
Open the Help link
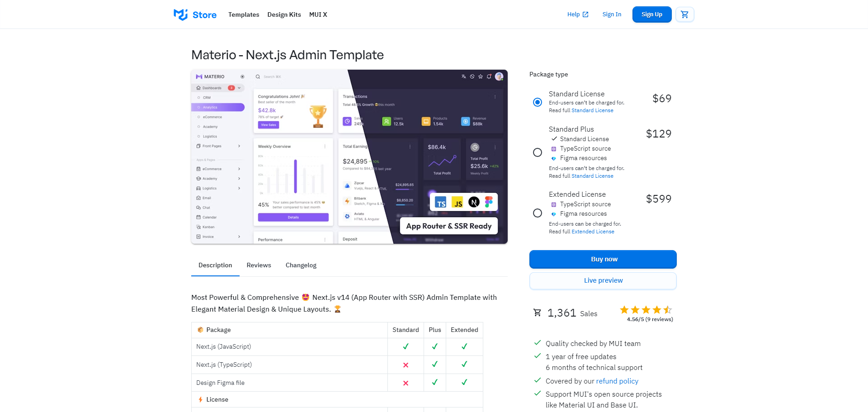point(578,14)
